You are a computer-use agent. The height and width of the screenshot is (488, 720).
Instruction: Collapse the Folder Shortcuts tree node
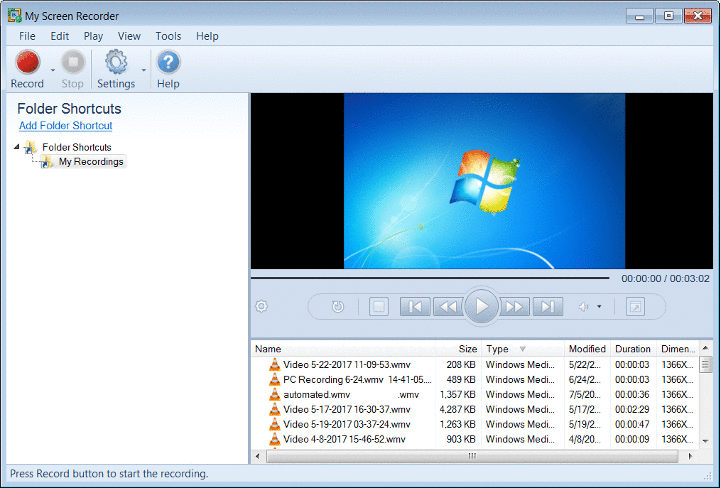(x=17, y=147)
